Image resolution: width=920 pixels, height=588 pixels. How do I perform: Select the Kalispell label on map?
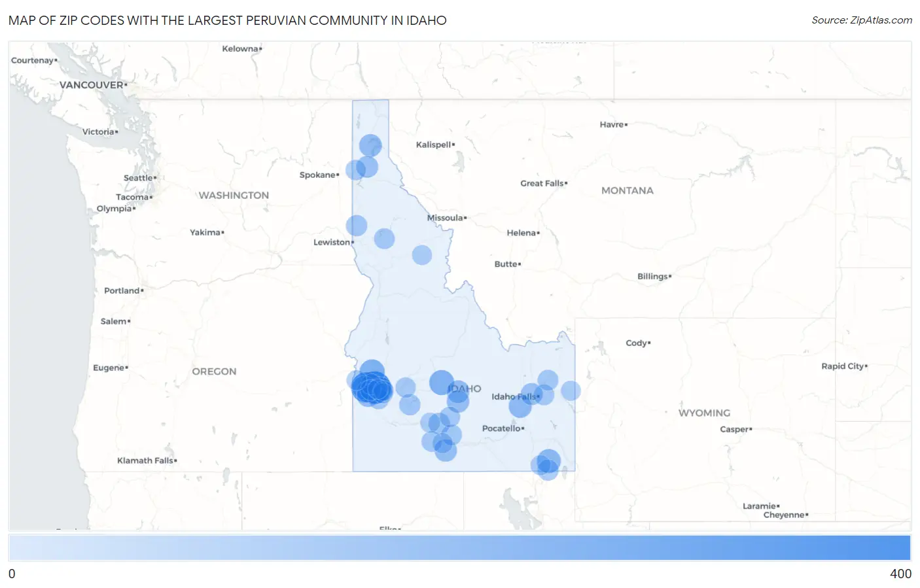coord(434,145)
